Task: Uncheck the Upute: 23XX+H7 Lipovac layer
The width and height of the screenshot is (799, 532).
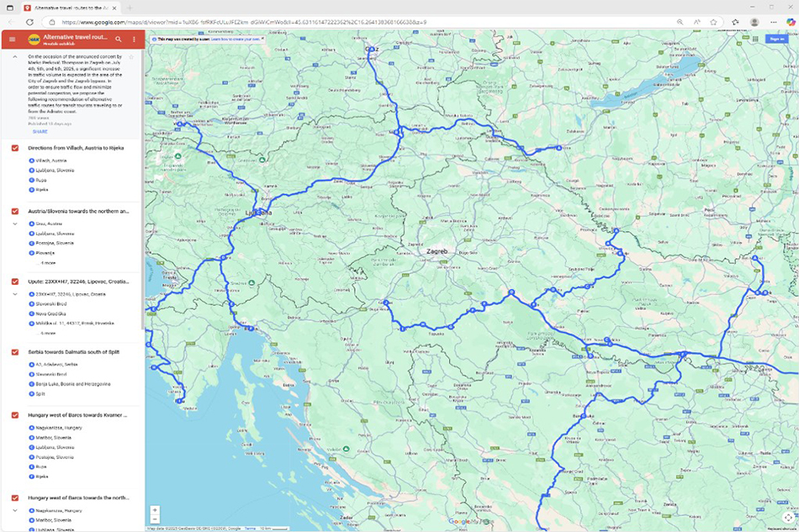Action: pyautogui.click(x=15, y=282)
